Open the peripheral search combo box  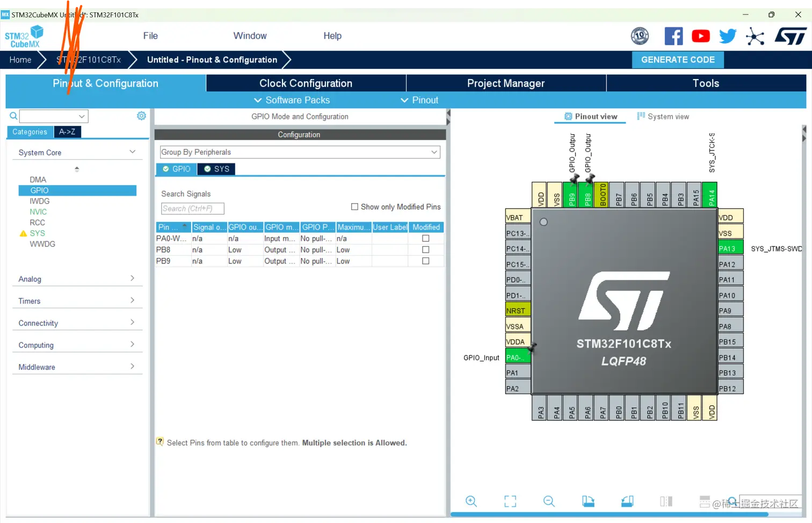[x=54, y=116]
